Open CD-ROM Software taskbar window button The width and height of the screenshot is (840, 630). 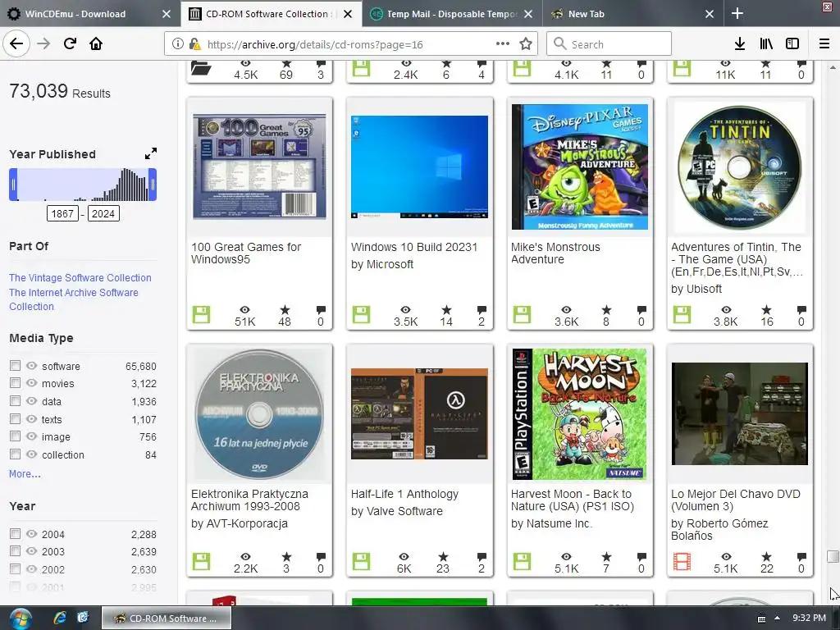pyautogui.click(x=167, y=619)
